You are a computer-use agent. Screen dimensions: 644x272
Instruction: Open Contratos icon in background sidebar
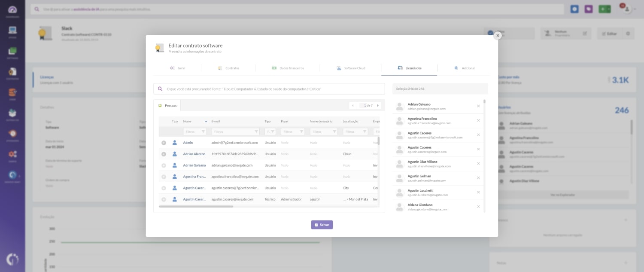pos(12,72)
